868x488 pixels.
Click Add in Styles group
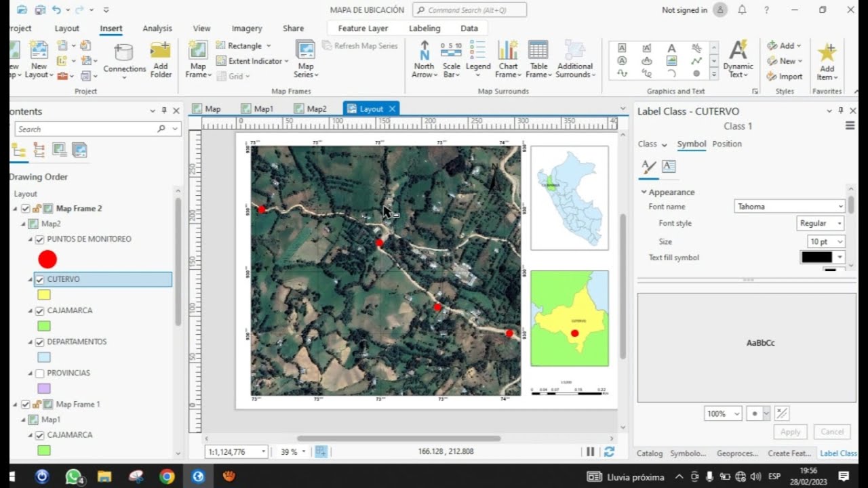(784, 45)
